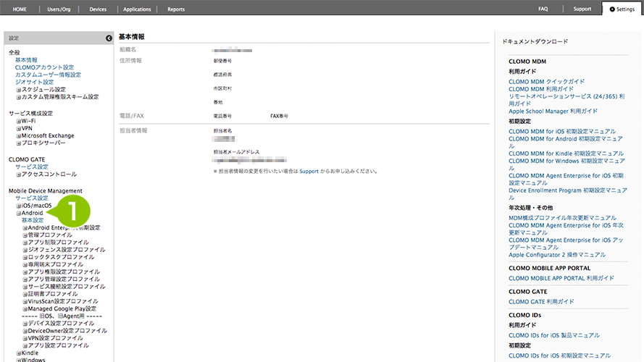
Task: Collapse the Android node
Action: pos(19,214)
